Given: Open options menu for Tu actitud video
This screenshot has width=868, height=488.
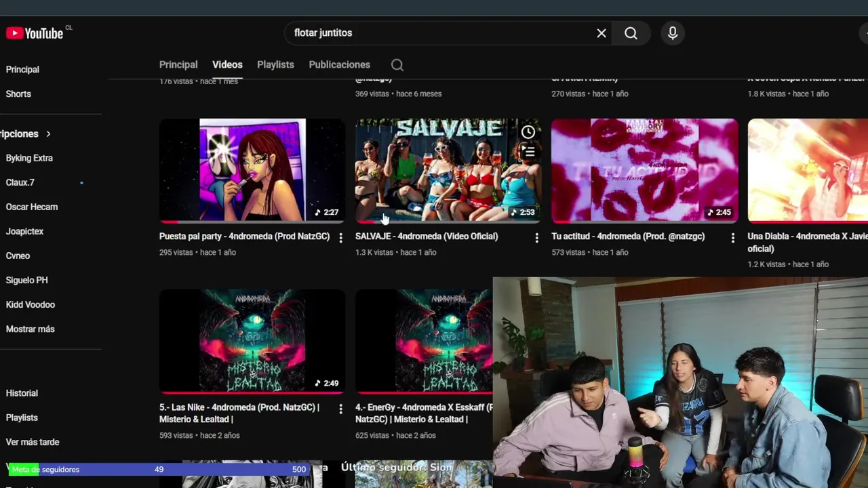Looking at the screenshot, I should pos(732,238).
